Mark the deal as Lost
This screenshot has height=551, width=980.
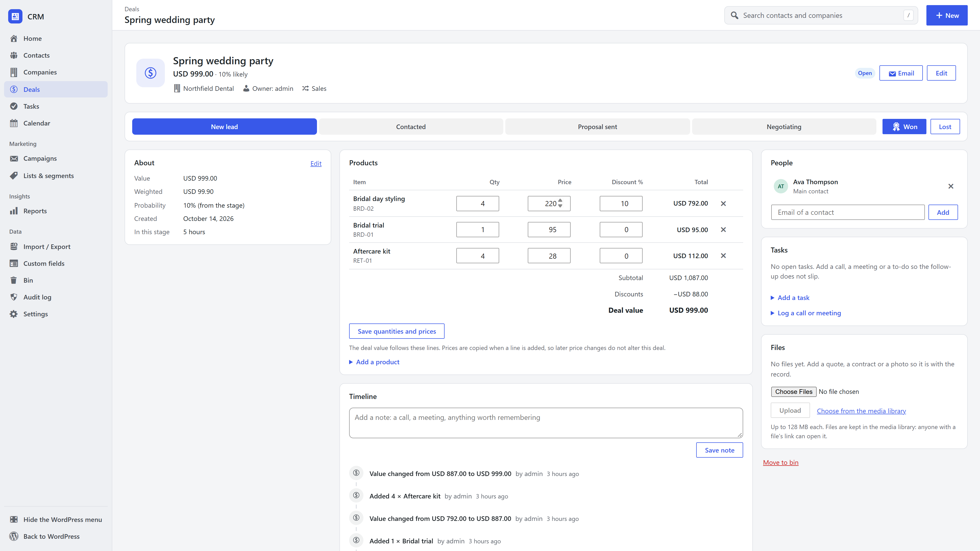(945, 127)
